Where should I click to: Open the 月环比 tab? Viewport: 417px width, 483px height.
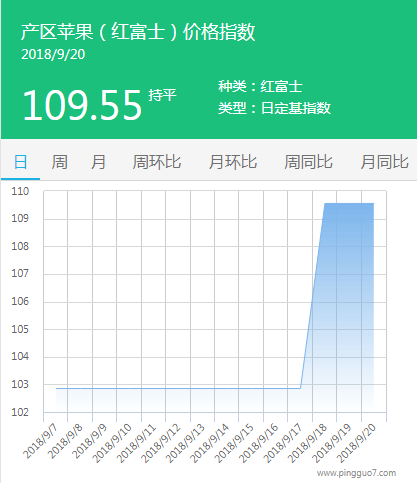[233, 162]
